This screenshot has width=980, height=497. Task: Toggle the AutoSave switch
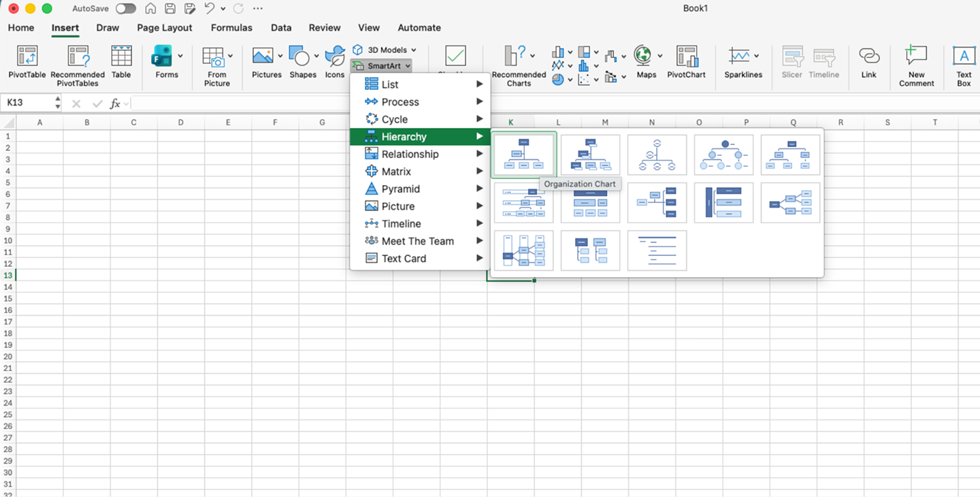pyautogui.click(x=125, y=9)
